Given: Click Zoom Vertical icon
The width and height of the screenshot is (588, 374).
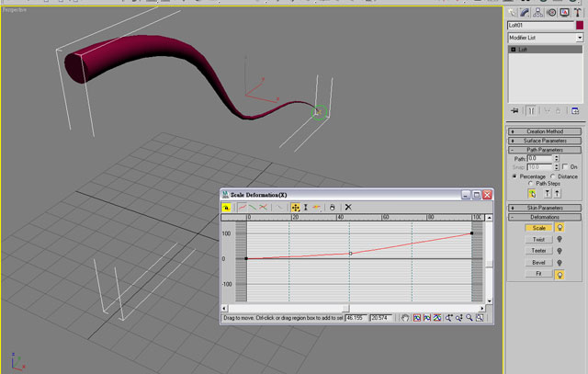Looking at the screenshot, I should (x=459, y=318).
